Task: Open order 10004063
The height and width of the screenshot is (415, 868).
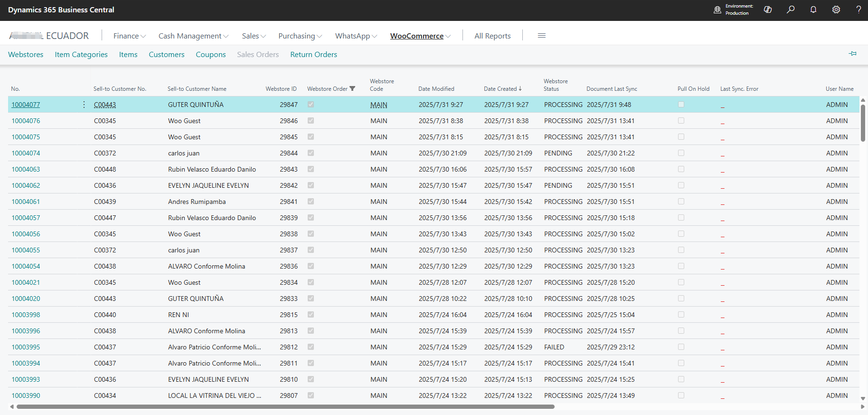Action: (26, 169)
